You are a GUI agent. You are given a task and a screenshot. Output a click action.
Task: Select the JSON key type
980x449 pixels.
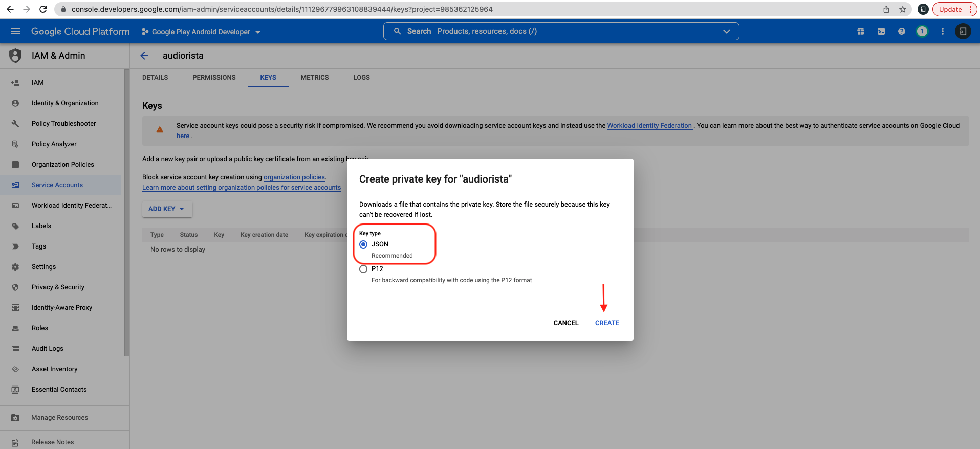tap(363, 244)
